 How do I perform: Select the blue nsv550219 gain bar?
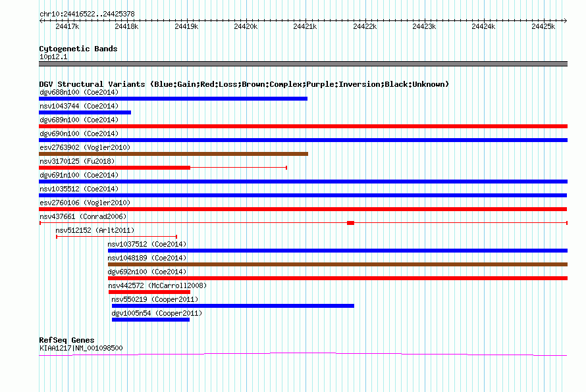[x=233, y=306]
